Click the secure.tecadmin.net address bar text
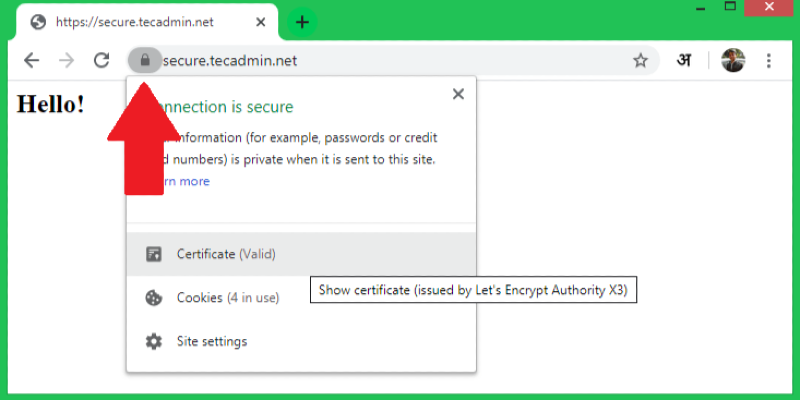This screenshot has width=800, height=400. click(230, 61)
